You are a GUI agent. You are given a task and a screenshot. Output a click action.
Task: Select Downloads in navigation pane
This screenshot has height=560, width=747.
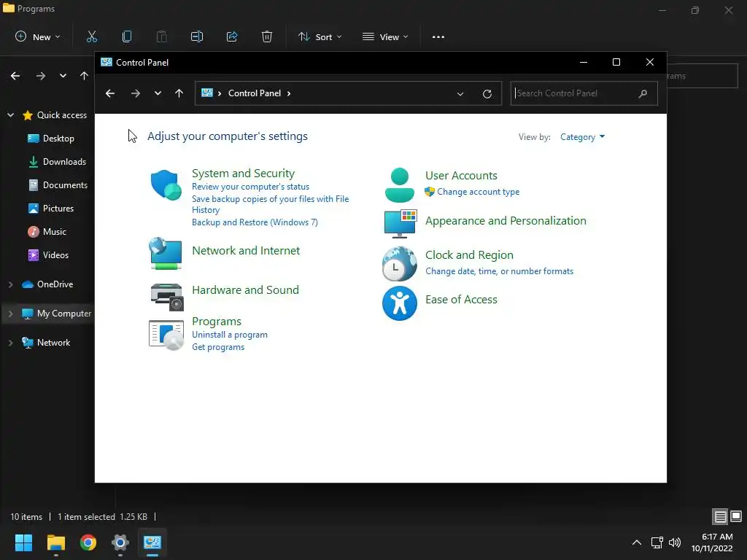click(57, 162)
